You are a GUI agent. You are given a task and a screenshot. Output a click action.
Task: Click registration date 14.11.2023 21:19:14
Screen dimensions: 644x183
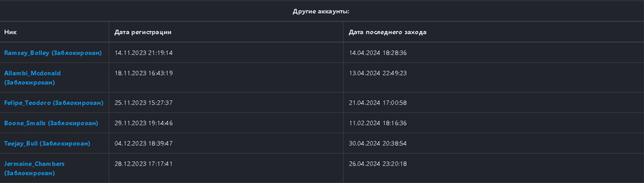143,53
